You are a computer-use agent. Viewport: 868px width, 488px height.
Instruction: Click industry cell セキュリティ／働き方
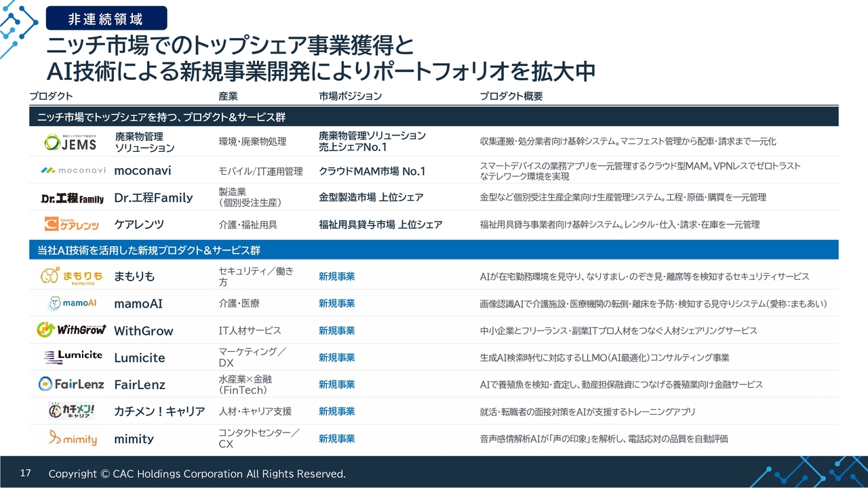[x=256, y=277]
